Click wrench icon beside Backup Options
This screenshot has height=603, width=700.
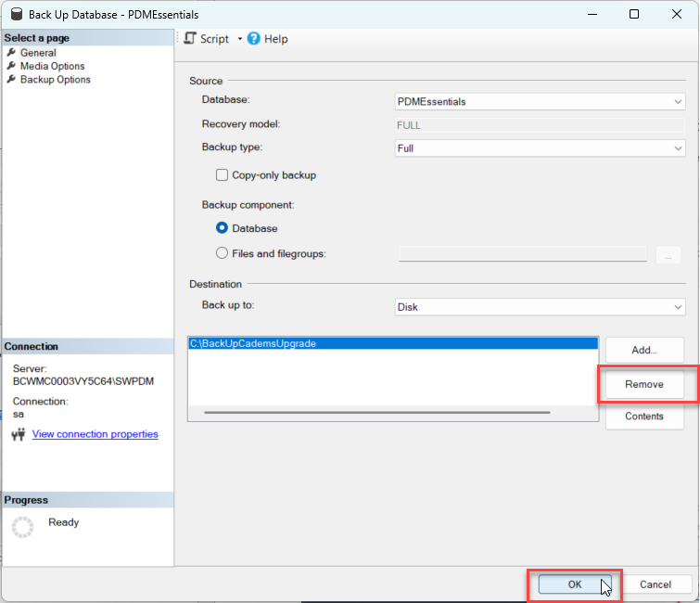pos(12,79)
